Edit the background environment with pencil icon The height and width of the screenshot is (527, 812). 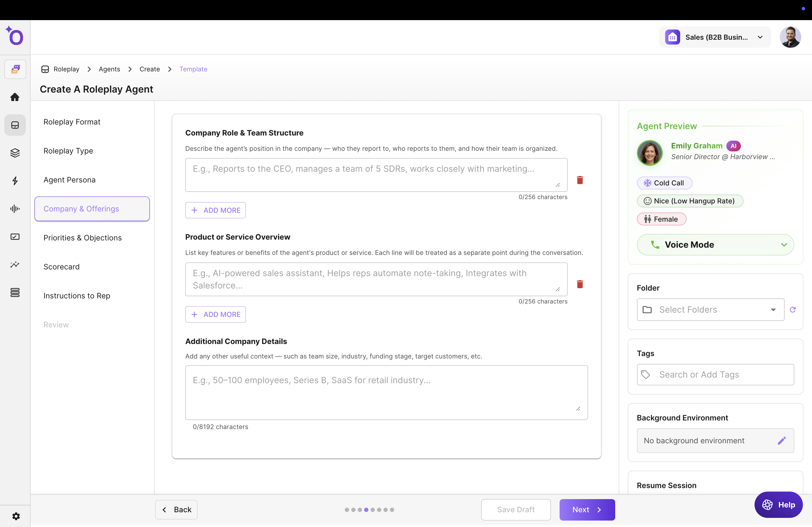click(x=782, y=440)
